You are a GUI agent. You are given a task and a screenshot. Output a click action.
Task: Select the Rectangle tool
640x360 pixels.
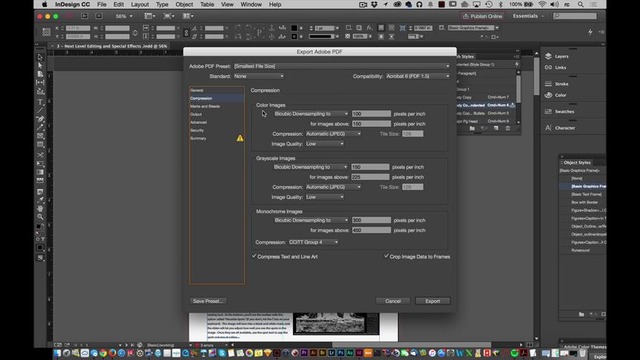(40, 144)
